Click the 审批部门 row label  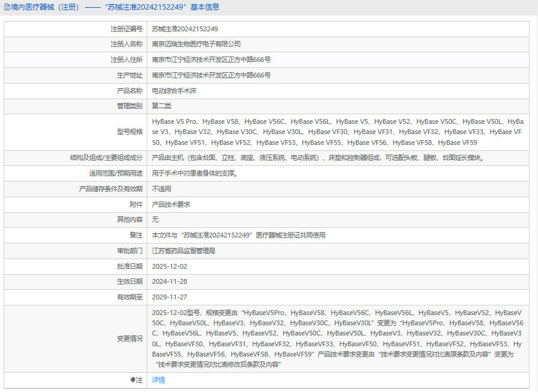click(x=130, y=251)
